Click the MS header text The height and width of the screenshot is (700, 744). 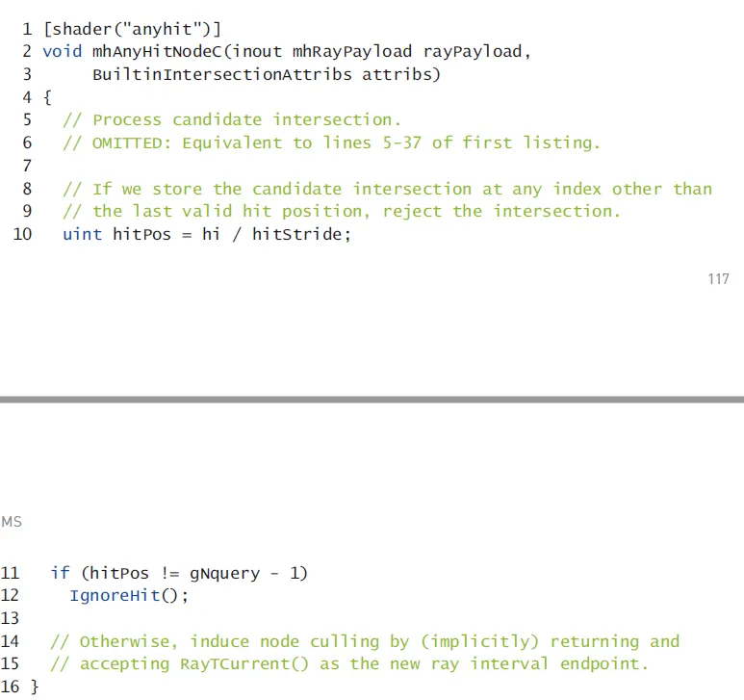(x=12, y=522)
